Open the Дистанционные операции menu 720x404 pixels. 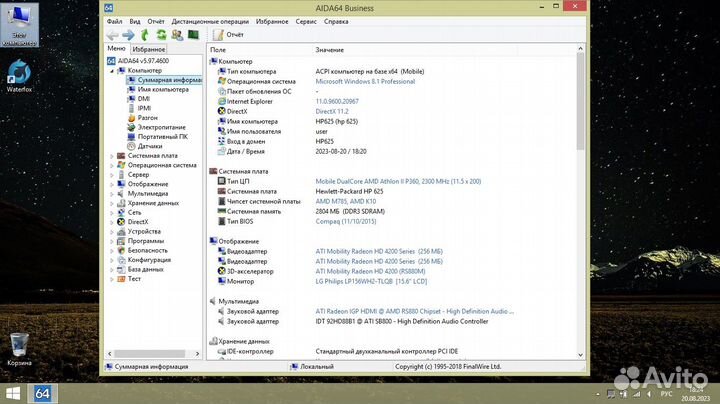(210, 22)
